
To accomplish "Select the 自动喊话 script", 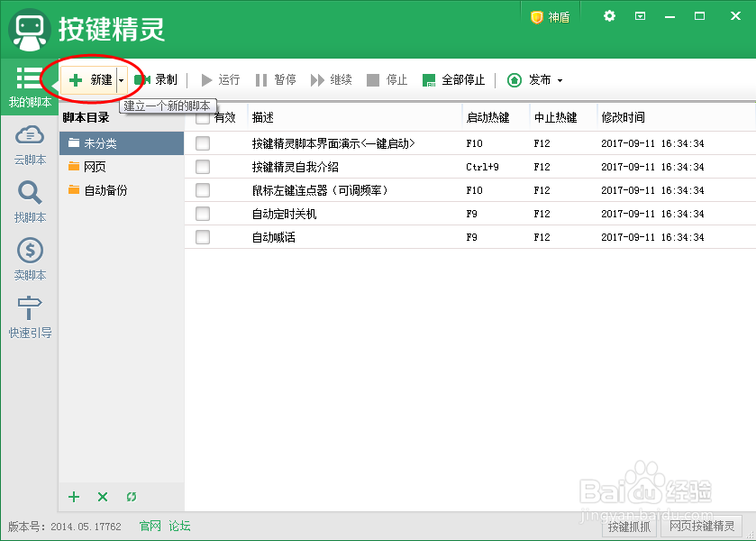I will pyautogui.click(x=470, y=237).
